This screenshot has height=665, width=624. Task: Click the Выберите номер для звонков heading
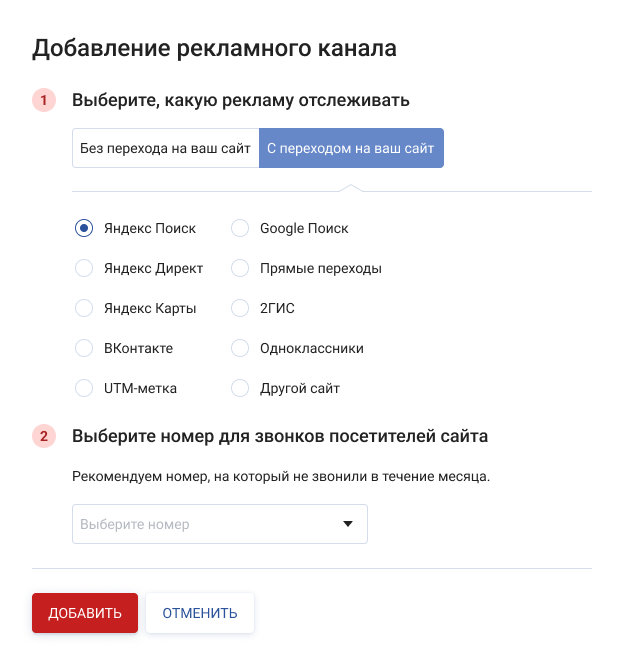280,436
